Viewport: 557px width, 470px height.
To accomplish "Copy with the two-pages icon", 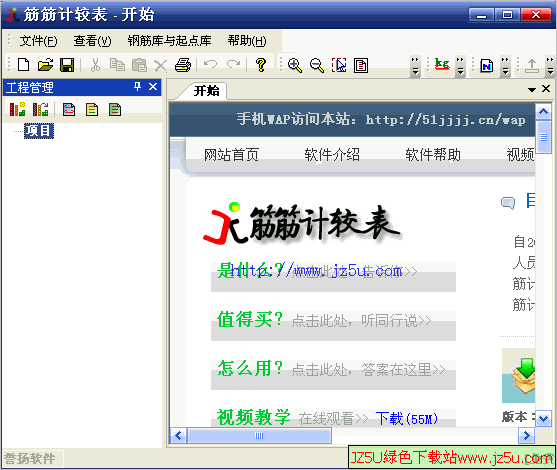I will (x=117, y=65).
